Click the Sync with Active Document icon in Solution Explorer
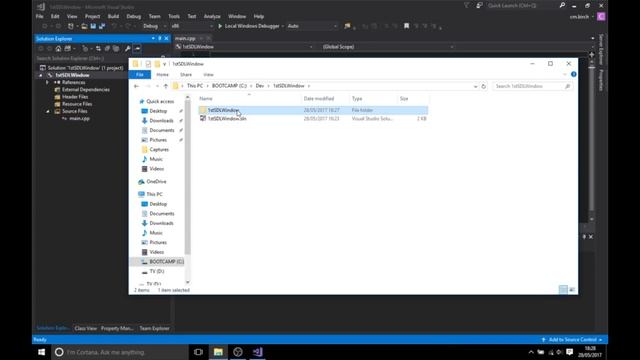The height and width of the screenshot is (360, 640). click(98, 49)
